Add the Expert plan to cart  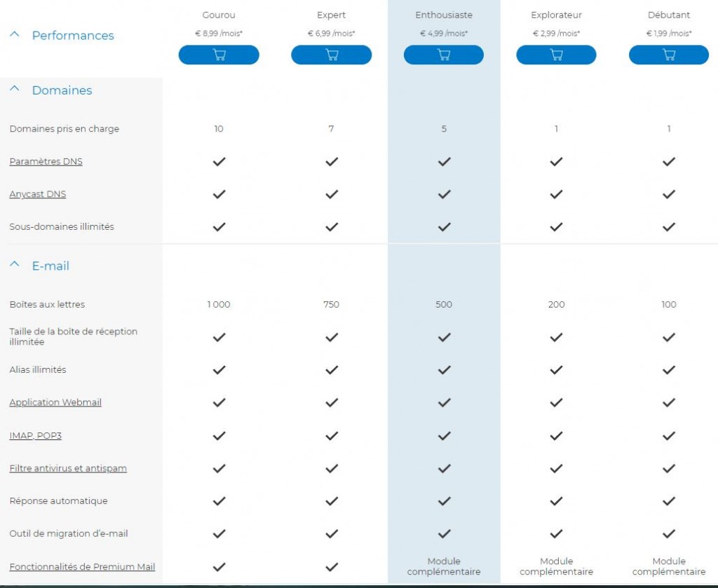click(x=332, y=55)
